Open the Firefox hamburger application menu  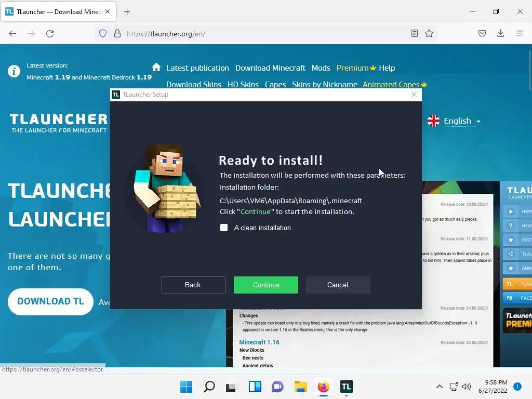520,33
